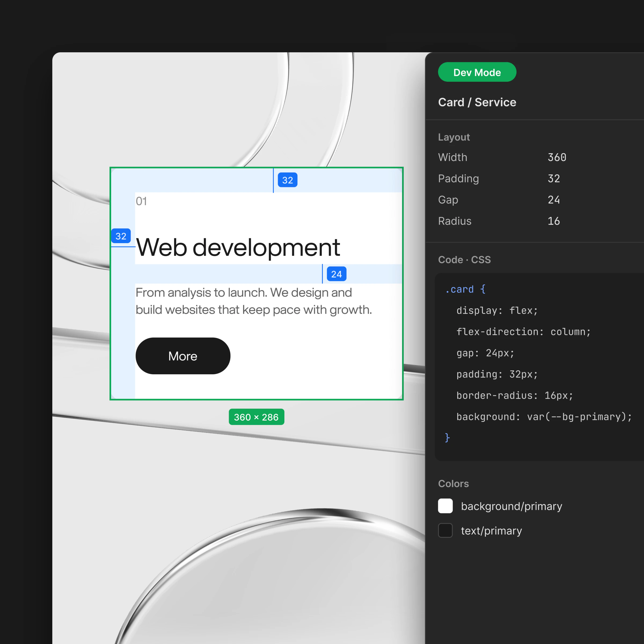644x644 pixels.
Task: Click the Layout section heading
Action: click(x=454, y=137)
